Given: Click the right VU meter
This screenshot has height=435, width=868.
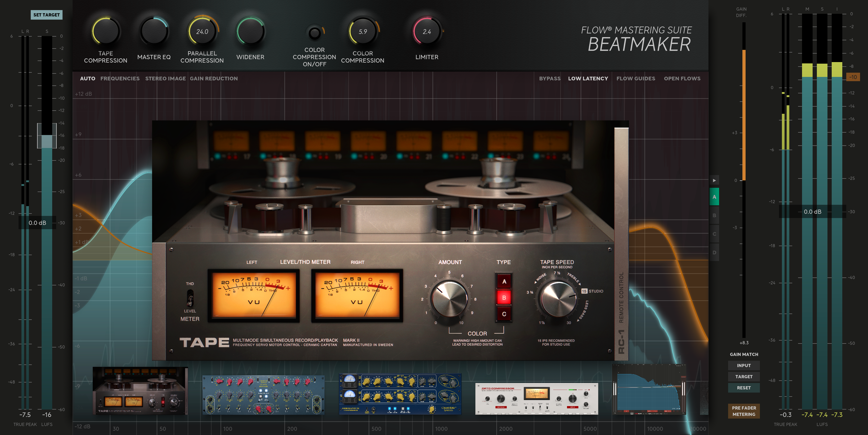Looking at the screenshot, I should click(357, 295).
